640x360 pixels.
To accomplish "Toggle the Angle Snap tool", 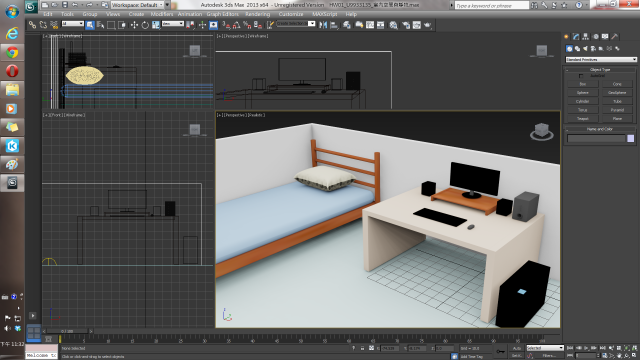I will pyautogui.click(x=236, y=25).
